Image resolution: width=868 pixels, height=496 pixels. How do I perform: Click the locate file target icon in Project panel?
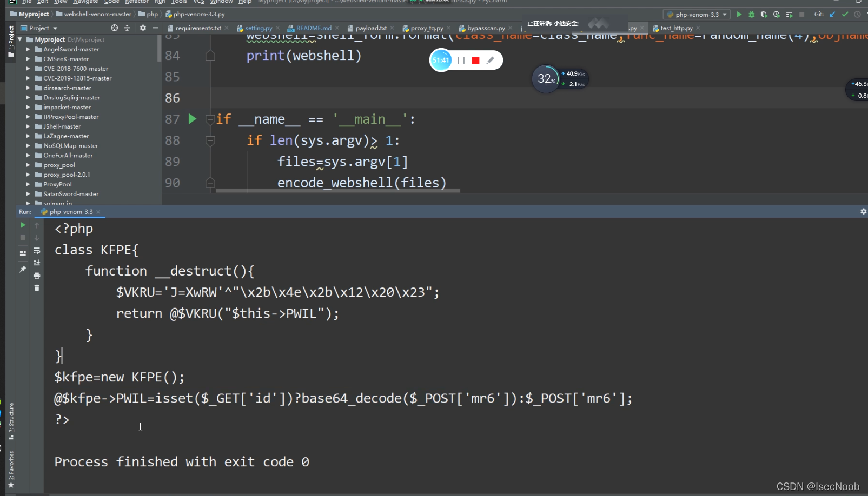point(114,28)
